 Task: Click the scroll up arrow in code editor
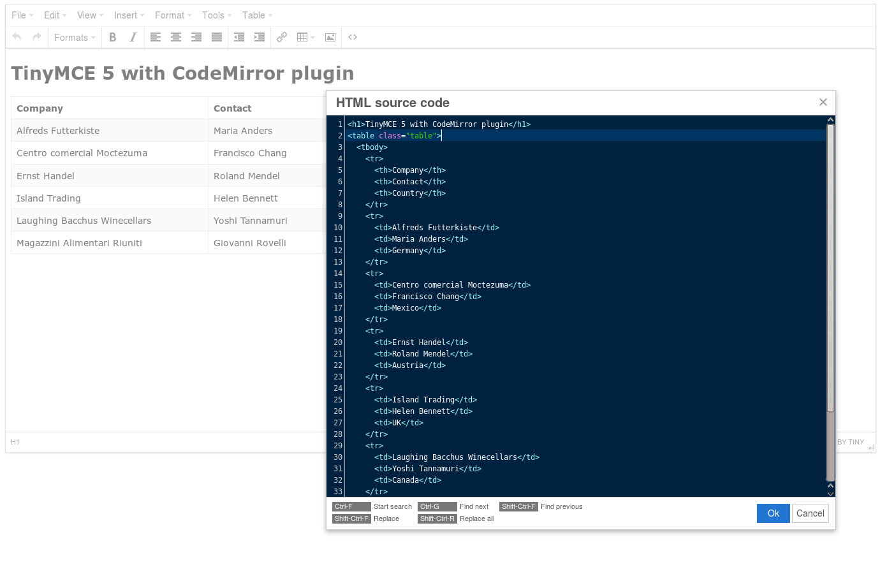tap(830, 119)
